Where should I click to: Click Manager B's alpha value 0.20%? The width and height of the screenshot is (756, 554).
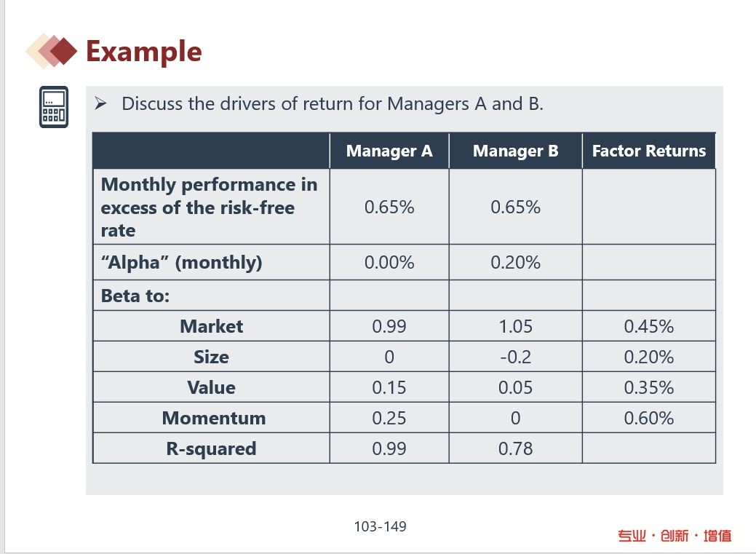click(515, 263)
